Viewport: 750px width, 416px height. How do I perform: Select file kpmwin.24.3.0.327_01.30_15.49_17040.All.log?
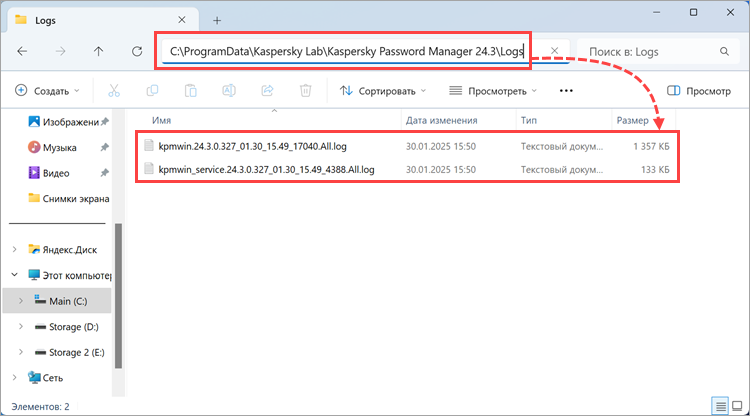[x=253, y=146]
